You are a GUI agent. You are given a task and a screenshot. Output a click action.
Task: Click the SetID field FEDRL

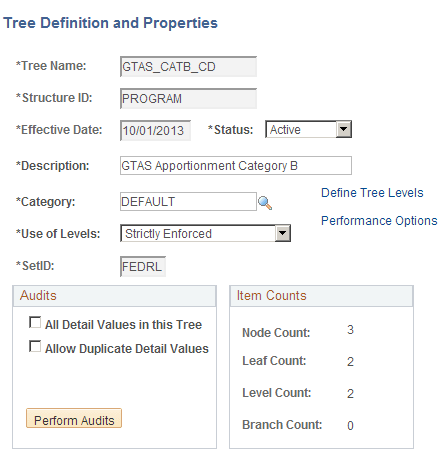click(x=143, y=266)
